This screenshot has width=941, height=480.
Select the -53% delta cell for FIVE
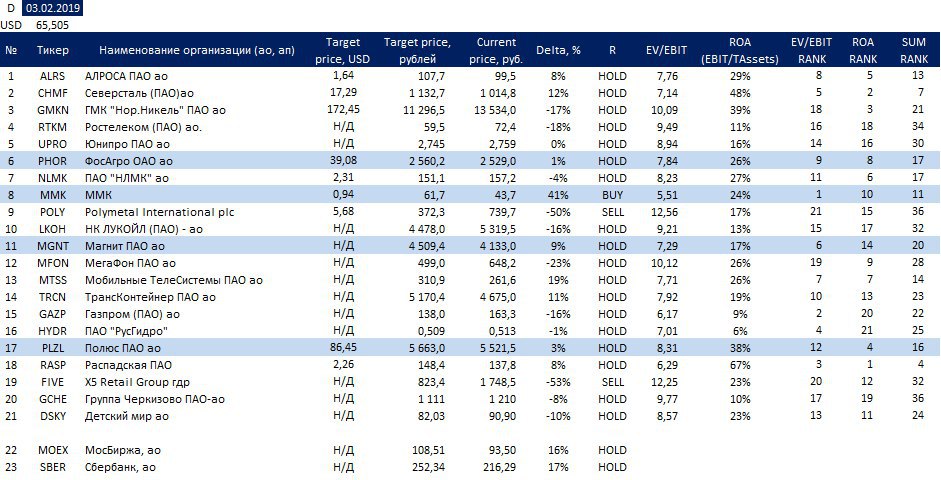(559, 382)
